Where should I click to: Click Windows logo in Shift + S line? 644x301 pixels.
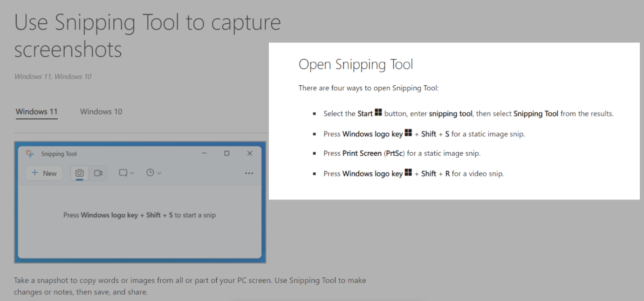pyautogui.click(x=408, y=133)
